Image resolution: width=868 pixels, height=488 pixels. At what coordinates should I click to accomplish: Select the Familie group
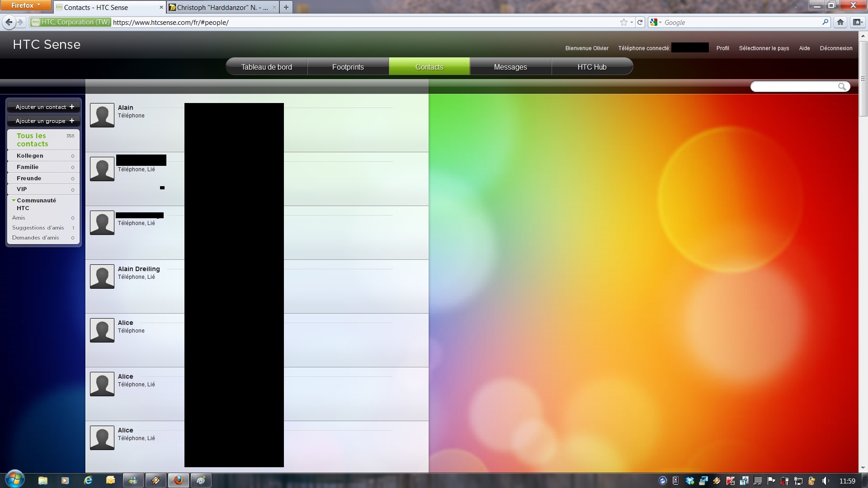pos(43,167)
